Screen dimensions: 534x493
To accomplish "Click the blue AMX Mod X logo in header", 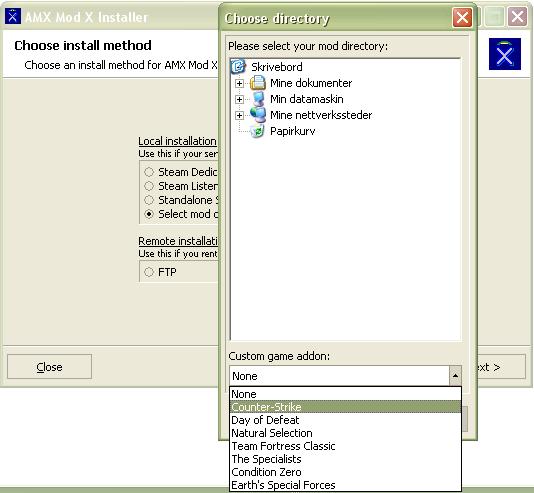I will (x=505, y=54).
